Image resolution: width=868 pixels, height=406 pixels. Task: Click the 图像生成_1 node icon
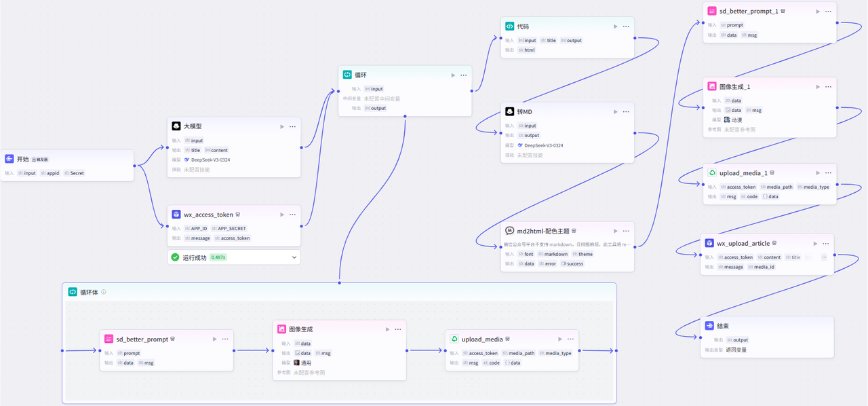tap(712, 87)
